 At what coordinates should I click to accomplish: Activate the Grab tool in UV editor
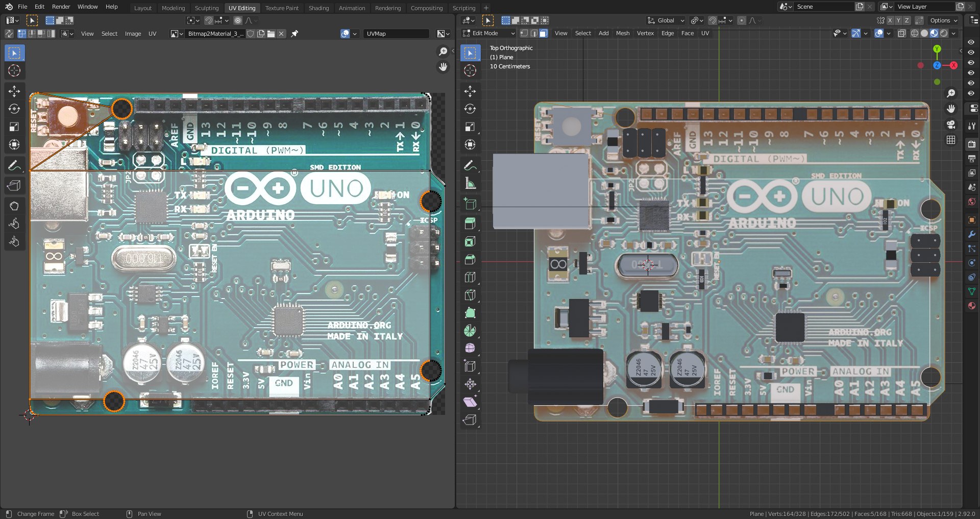coord(14,206)
